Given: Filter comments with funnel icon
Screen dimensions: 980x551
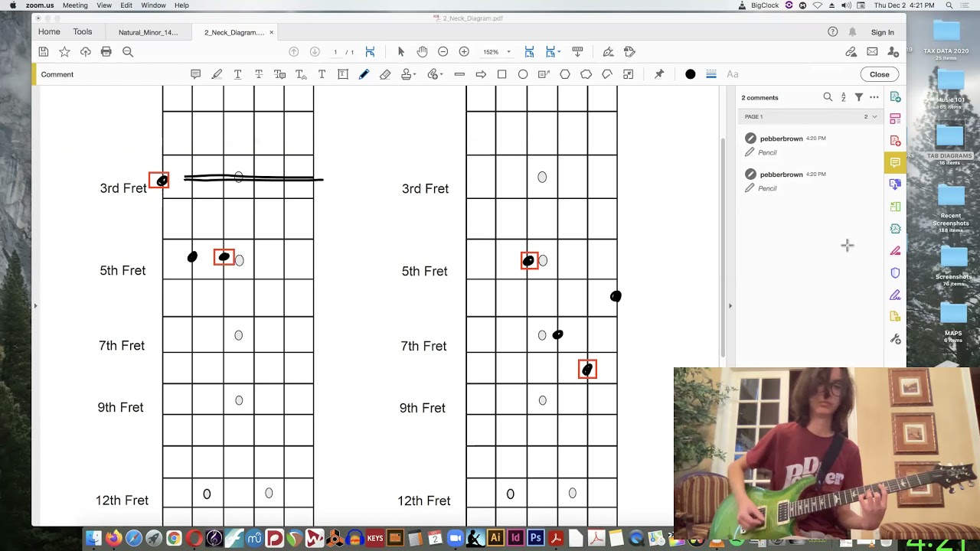Looking at the screenshot, I should tap(859, 97).
